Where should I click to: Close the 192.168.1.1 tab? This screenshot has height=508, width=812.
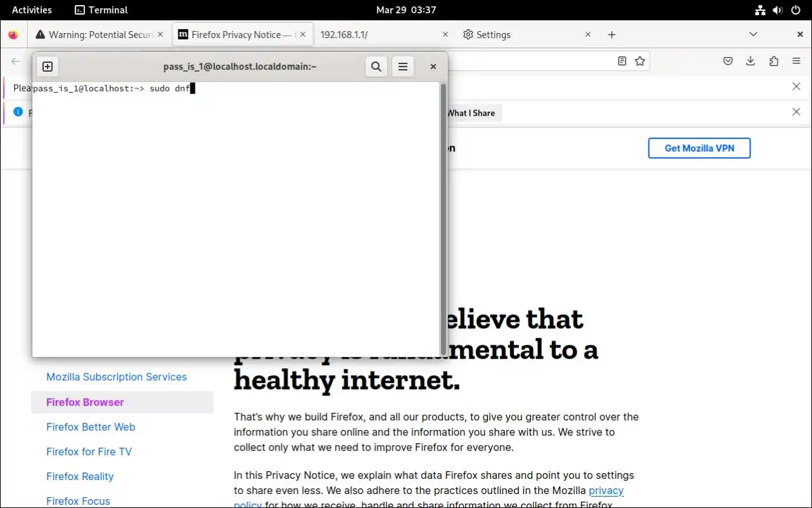click(445, 35)
